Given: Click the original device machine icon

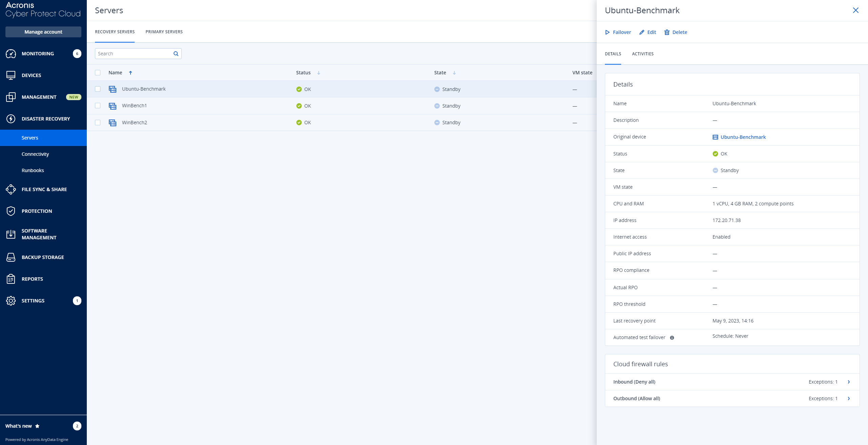Looking at the screenshot, I should coord(715,137).
